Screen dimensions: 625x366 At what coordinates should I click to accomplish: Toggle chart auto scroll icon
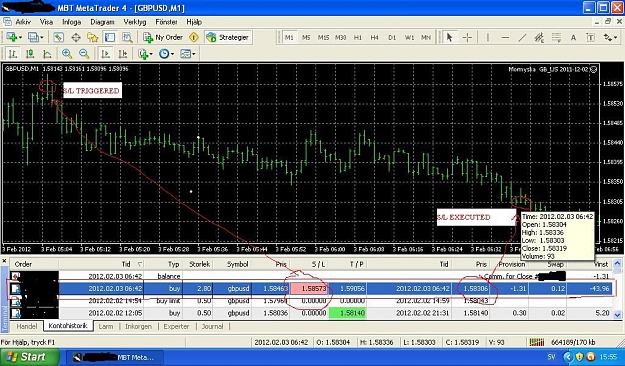[105, 54]
